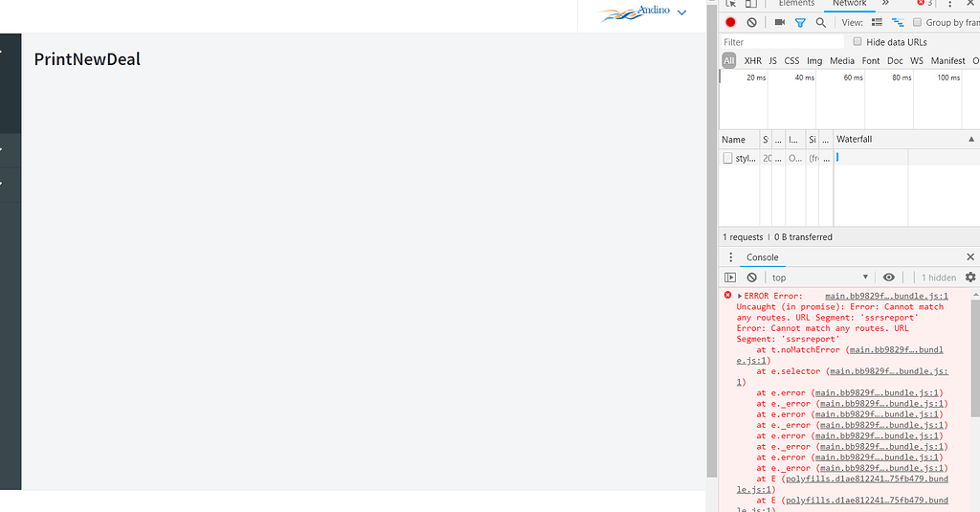Enable Group by frame checkbox
Screen dimensions: 980x512
[x=917, y=23]
